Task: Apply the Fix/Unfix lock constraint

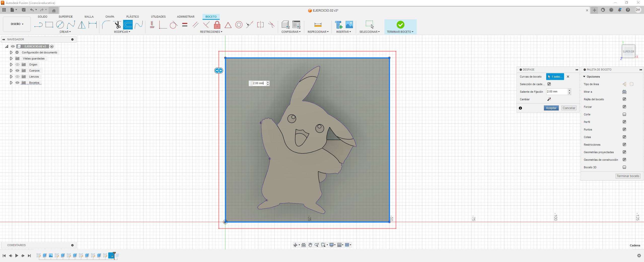Action: 217,25
